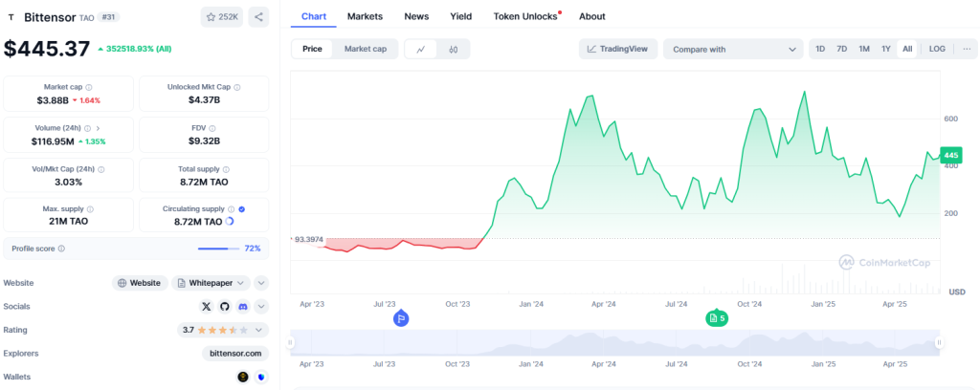Open the Yield tab
This screenshot has height=390, width=980.
click(461, 16)
